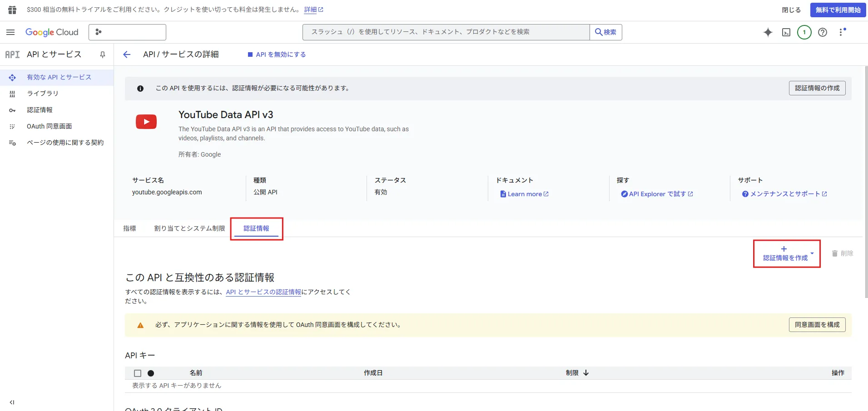
Task: Click the warning triangle icon
Action: [140, 325]
